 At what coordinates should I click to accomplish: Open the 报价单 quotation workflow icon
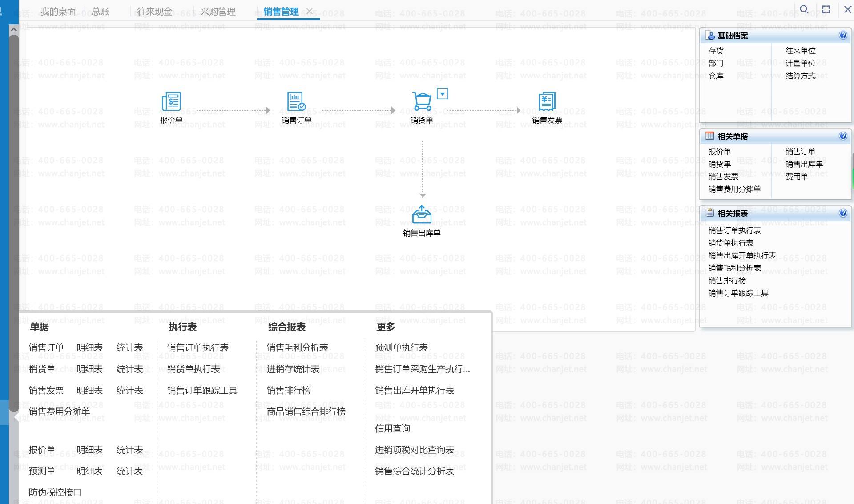[171, 102]
